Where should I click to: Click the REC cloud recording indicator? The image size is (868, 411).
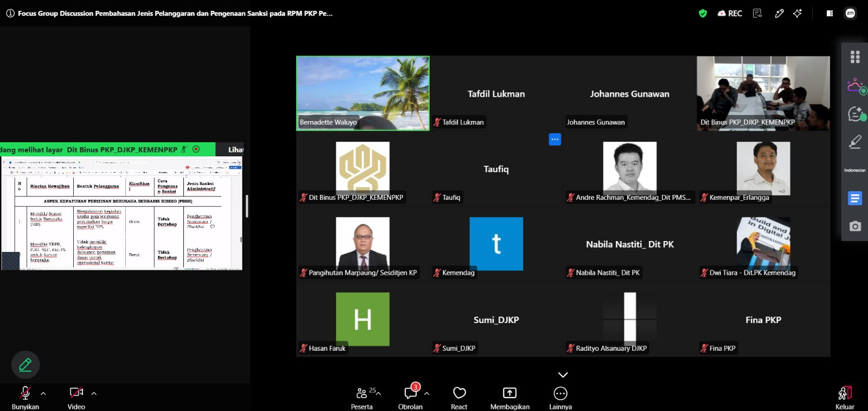(730, 14)
